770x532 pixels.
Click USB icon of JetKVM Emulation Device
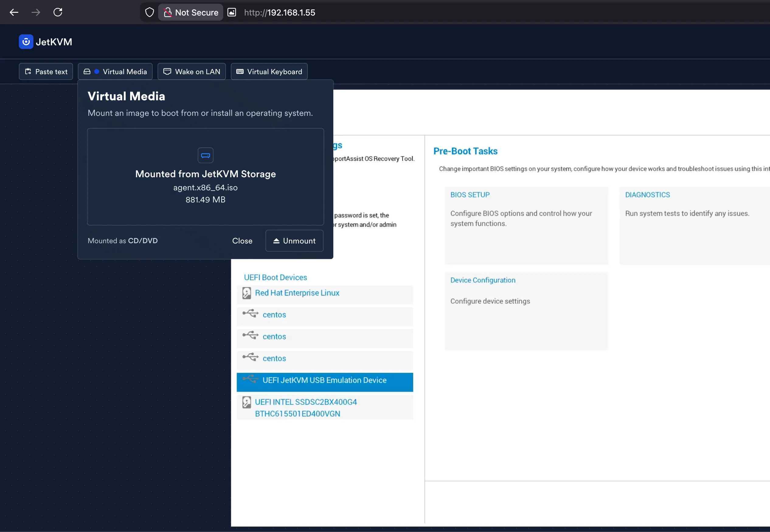click(x=251, y=379)
